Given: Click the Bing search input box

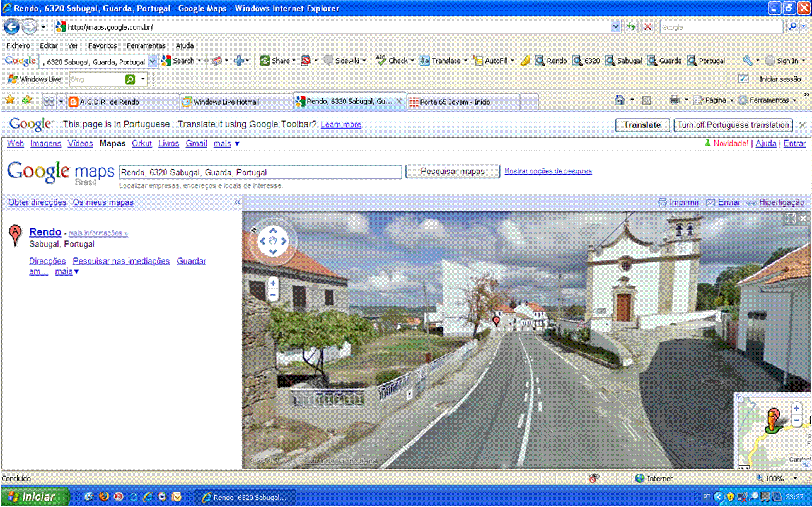Looking at the screenshot, I should pyautogui.click(x=96, y=79).
